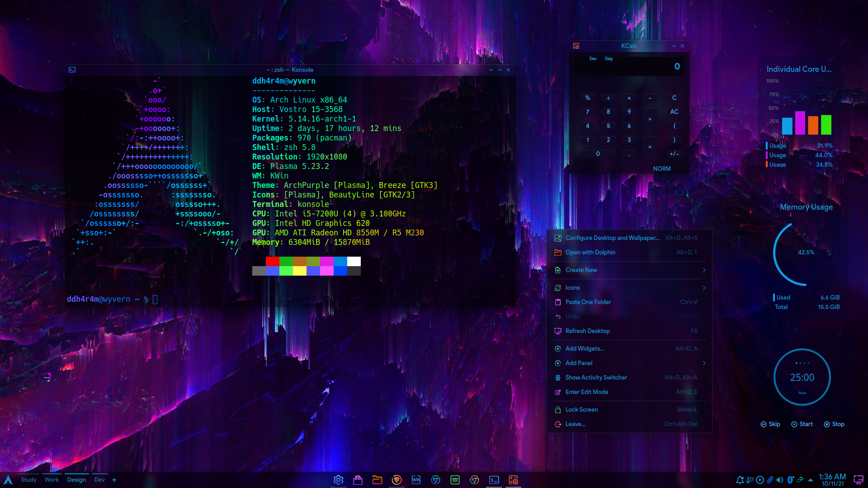Choose Open with Dolphin
Image resolution: width=868 pixels, height=488 pixels.
click(x=629, y=252)
